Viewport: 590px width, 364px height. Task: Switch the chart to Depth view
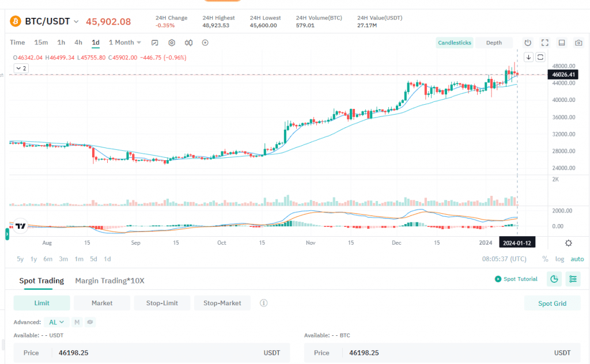(494, 43)
